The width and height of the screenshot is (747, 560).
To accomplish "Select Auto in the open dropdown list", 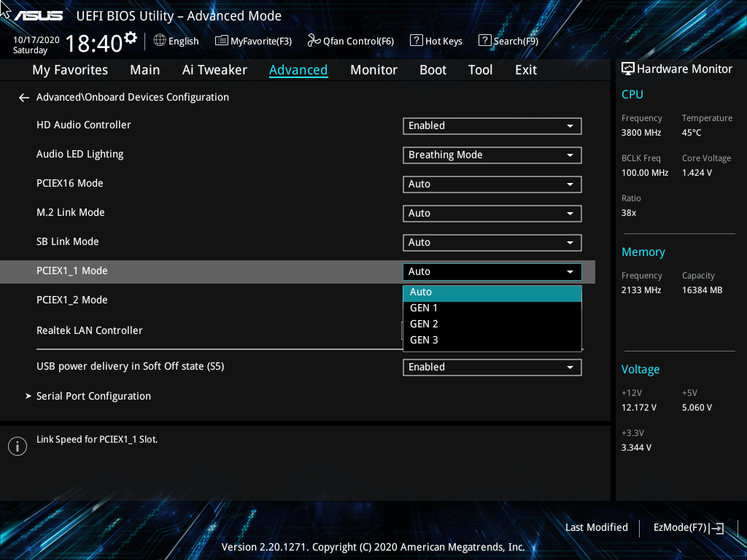I will pos(492,292).
